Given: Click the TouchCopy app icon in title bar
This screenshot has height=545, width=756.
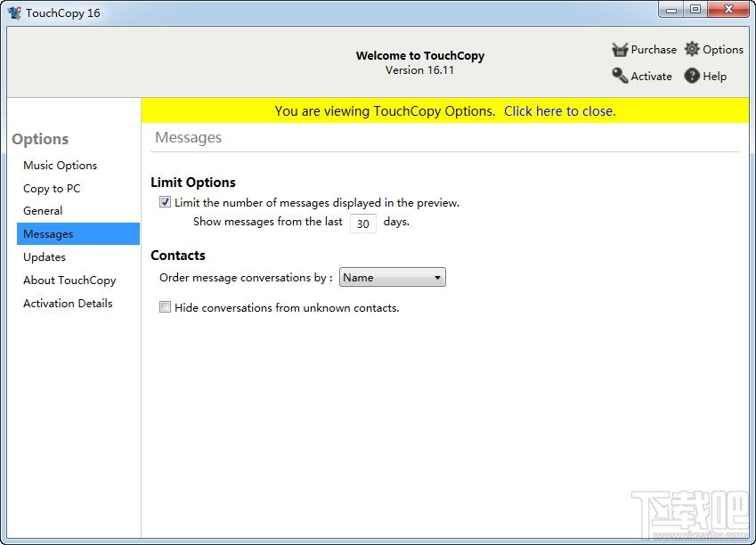Looking at the screenshot, I should [14, 12].
